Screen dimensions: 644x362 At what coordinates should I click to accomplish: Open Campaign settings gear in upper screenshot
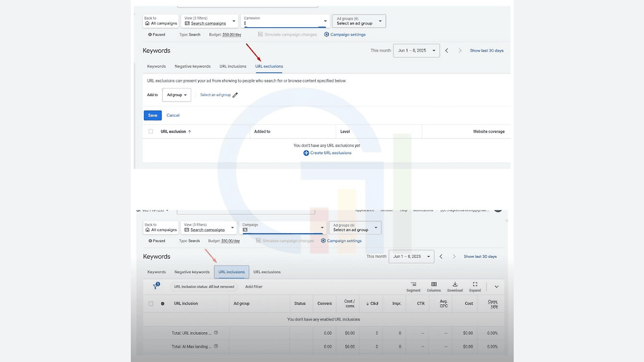[x=345, y=35]
